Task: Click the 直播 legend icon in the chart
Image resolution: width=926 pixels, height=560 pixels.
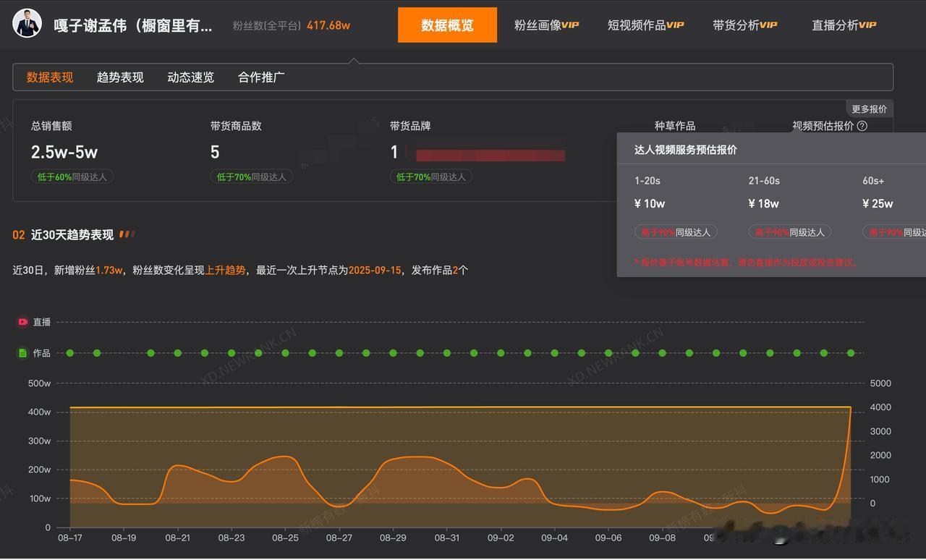Action: (23, 322)
